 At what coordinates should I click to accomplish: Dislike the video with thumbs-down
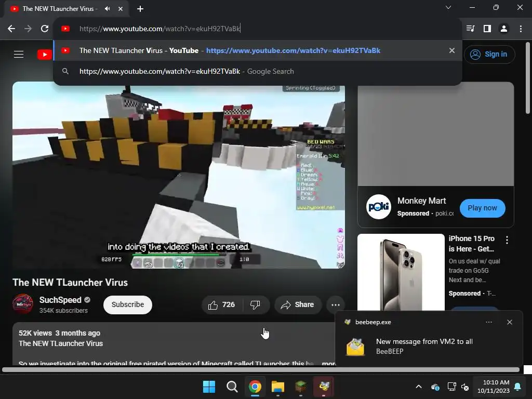[255, 305]
